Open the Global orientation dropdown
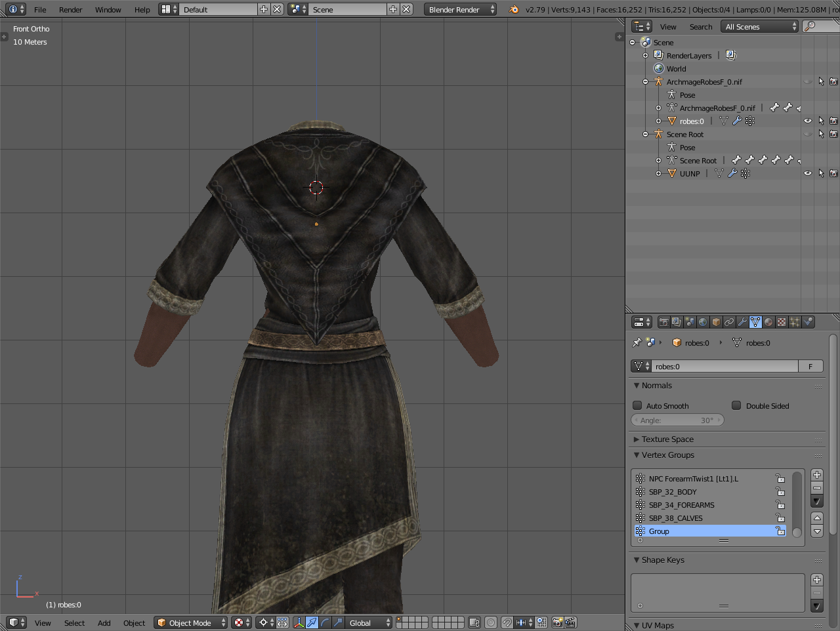The image size is (840, 631). point(369,622)
